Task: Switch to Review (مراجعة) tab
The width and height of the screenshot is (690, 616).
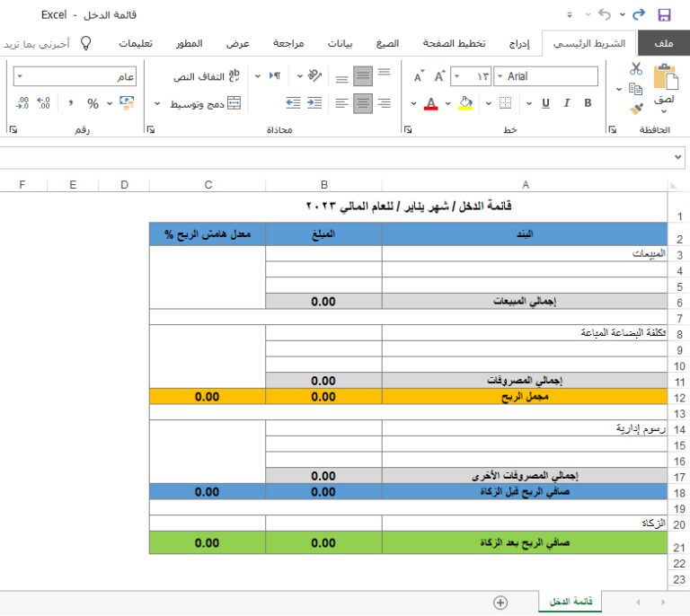Action: 288,43
